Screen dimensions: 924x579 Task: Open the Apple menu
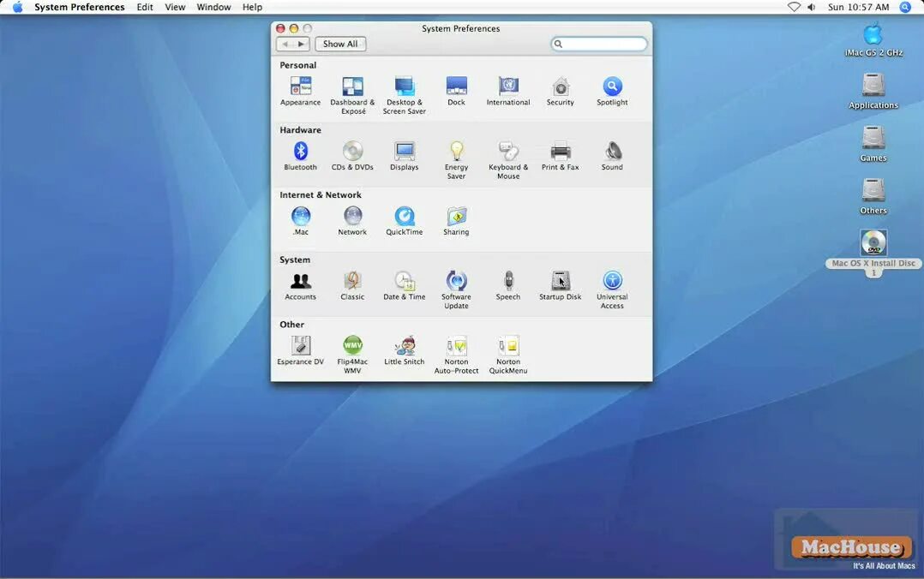click(x=18, y=7)
